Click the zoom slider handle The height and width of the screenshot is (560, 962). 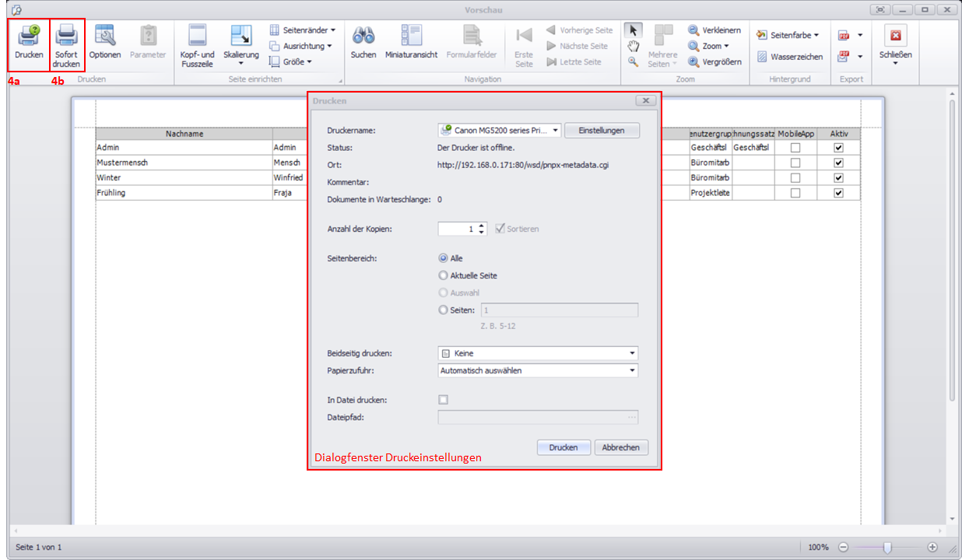(887, 547)
